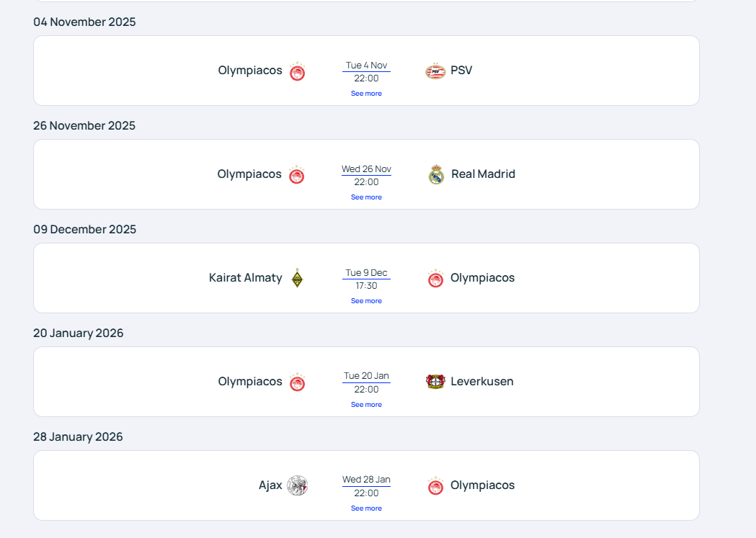Open See more for Real Madrid match
Screen dimensions: 756x538
pos(366,197)
